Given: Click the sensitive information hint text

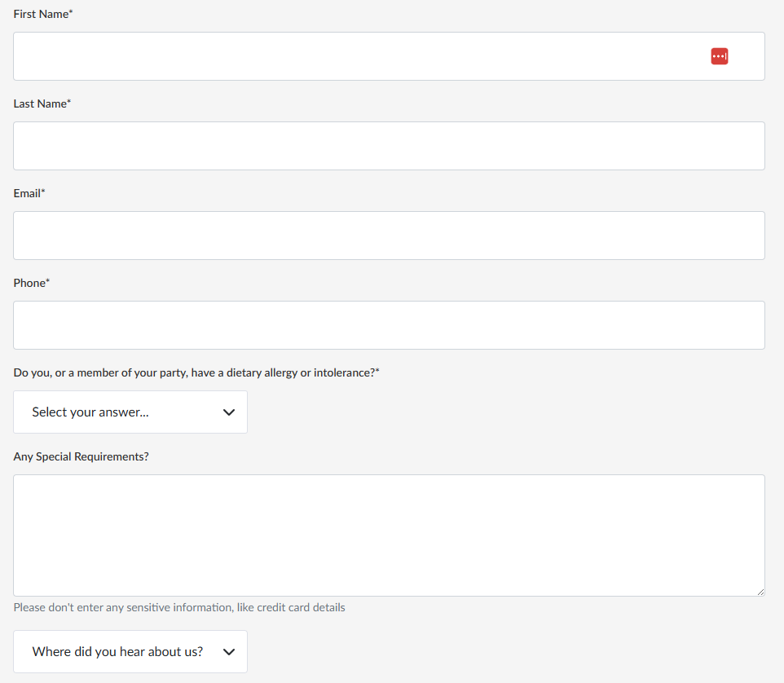Looking at the screenshot, I should 179,607.
